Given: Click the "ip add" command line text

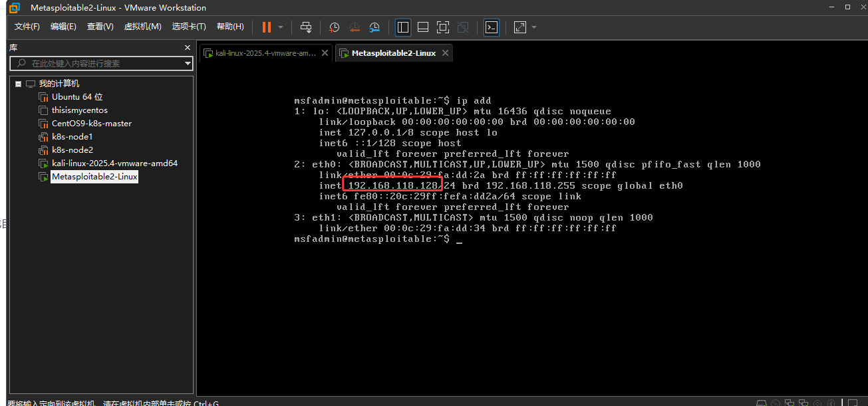Looking at the screenshot, I should coord(474,101).
